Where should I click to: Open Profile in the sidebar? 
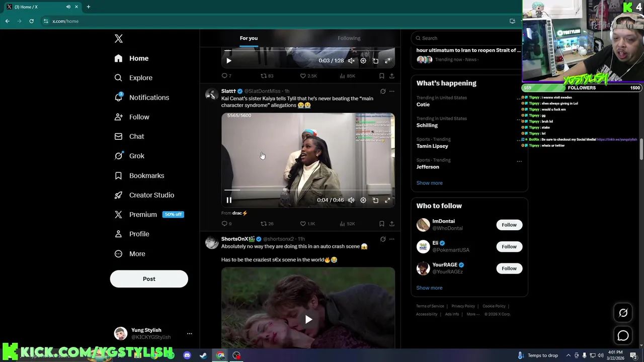pyautogui.click(x=132, y=234)
